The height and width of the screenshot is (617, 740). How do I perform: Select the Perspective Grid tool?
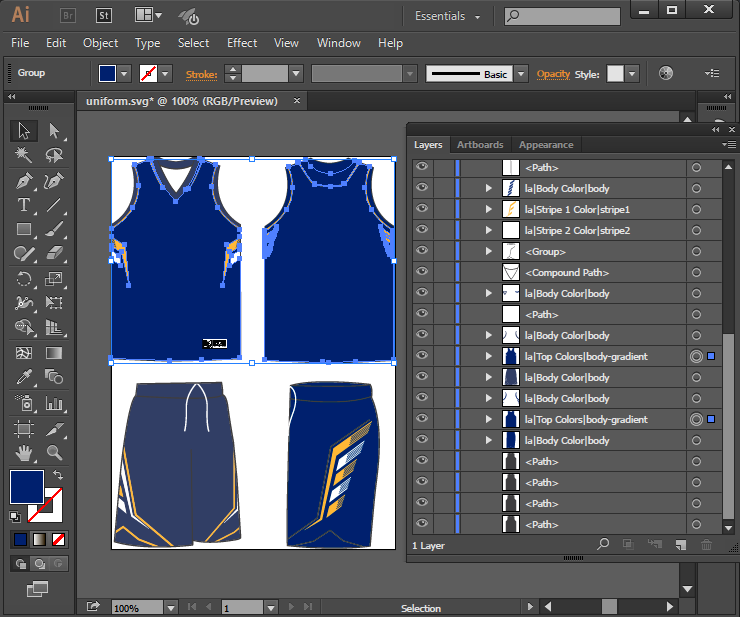click(54, 327)
